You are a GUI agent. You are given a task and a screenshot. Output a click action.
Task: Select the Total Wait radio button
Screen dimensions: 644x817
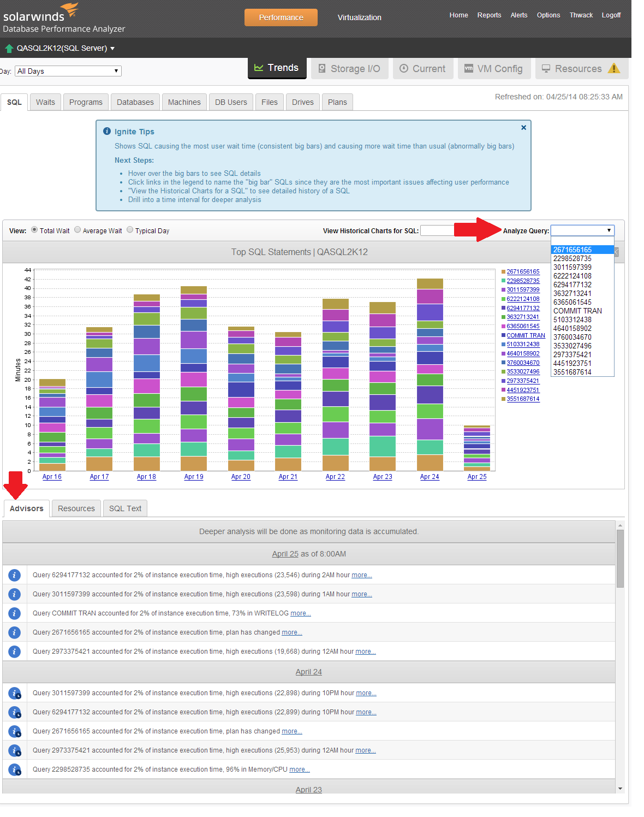34,230
